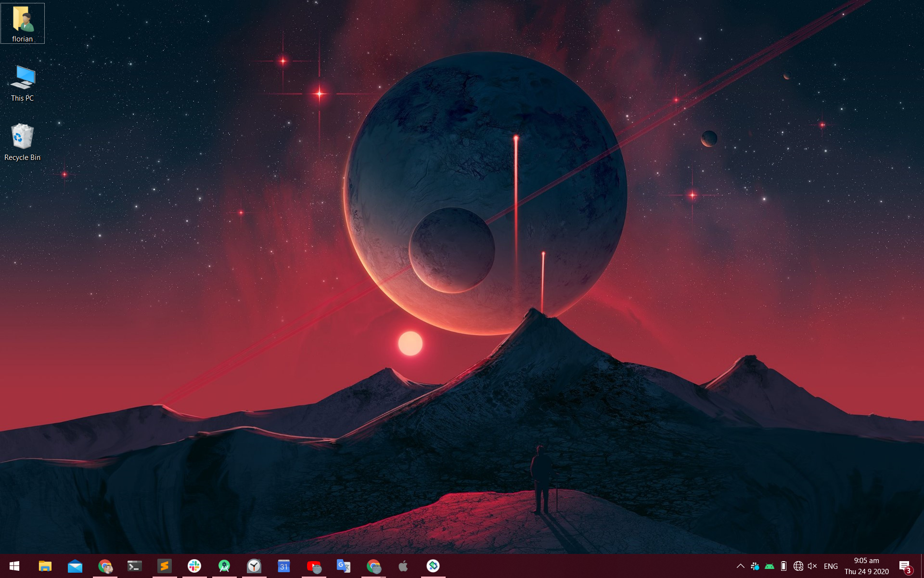The height and width of the screenshot is (578, 924).
Task: Select the florian folder on the desktop
Action: 23,23
